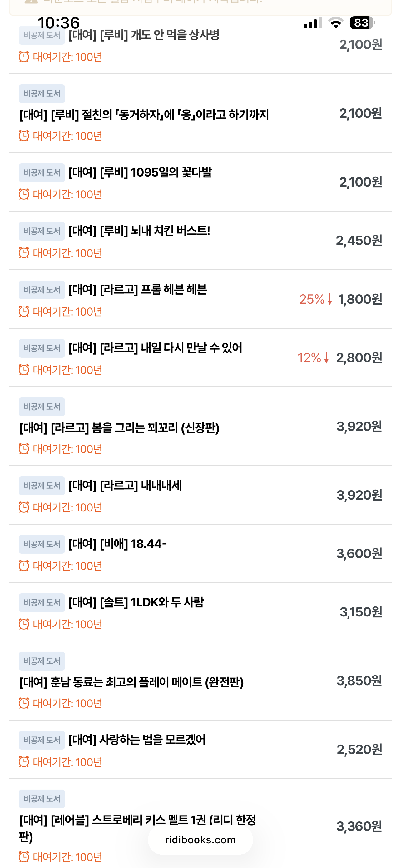Open 봄을 그리는 꾀꼬리 (신장판)

(119, 428)
